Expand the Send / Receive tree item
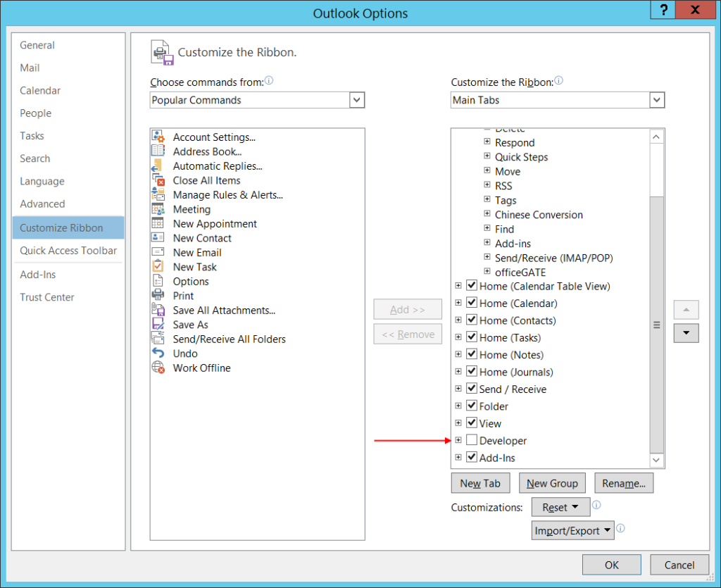Image resolution: width=721 pixels, height=588 pixels. 458,388
